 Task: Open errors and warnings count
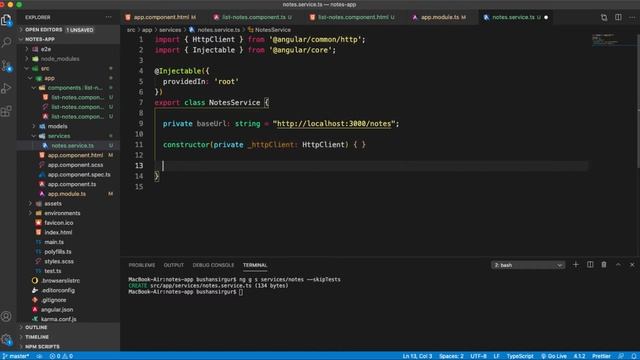click(61, 356)
